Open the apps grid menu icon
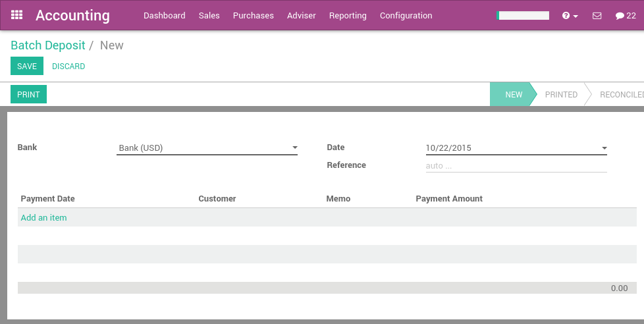This screenshot has height=324, width=644. tap(17, 15)
